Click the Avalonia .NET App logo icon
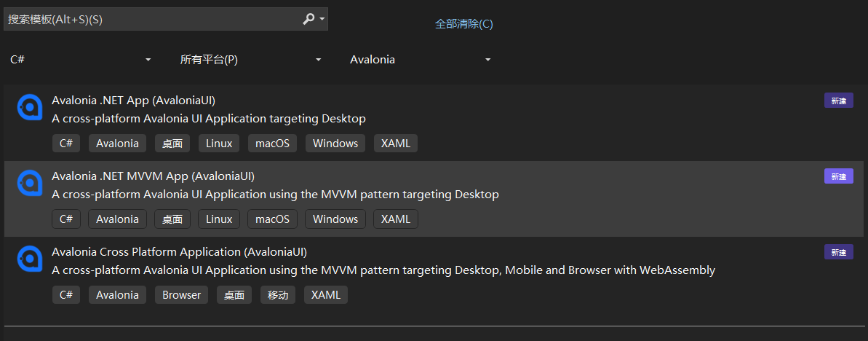Viewport: 868px width, 341px height. (x=30, y=107)
